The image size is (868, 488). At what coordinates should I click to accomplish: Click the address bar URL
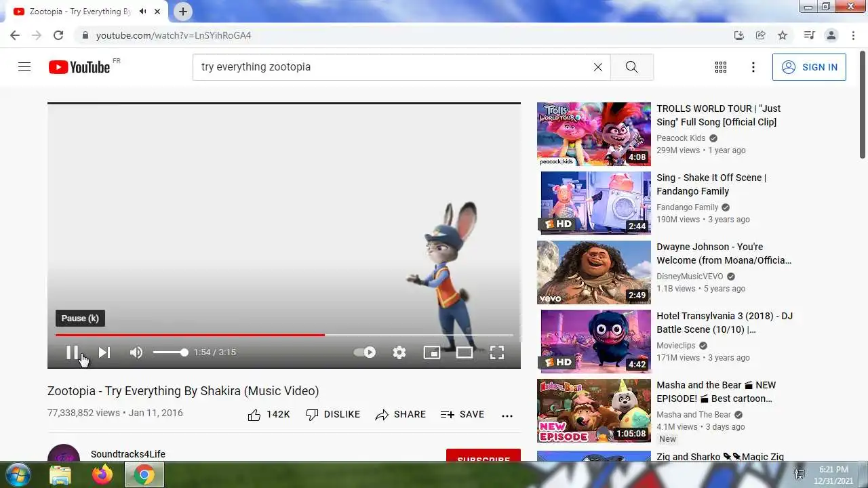pos(174,35)
